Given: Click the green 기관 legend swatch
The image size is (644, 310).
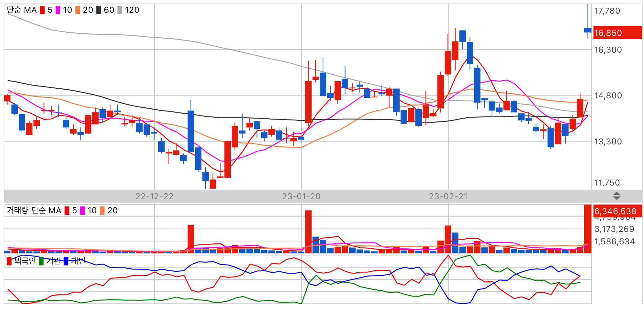Looking at the screenshot, I should (x=41, y=261).
